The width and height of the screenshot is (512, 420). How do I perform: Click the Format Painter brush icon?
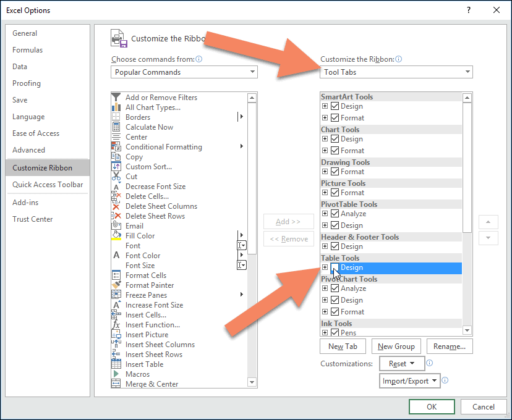coord(116,285)
